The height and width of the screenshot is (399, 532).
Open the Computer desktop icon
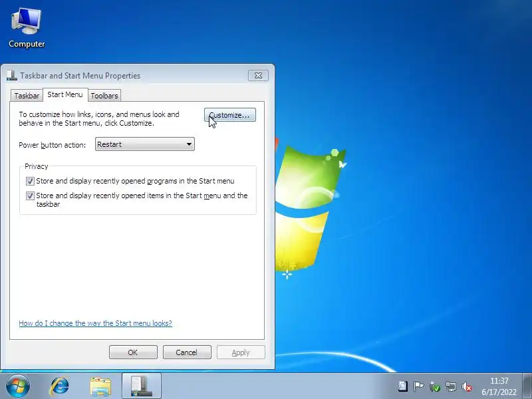(x=27, y=28)
